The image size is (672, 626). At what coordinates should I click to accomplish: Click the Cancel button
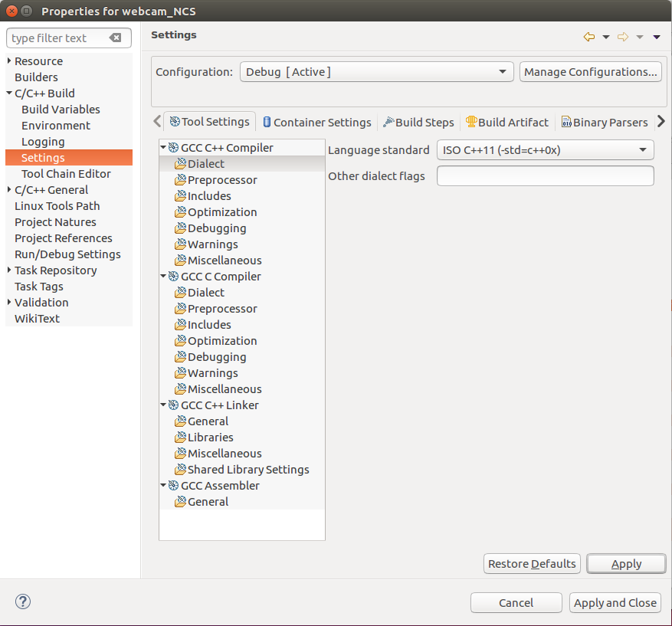(x=516, y=603)
